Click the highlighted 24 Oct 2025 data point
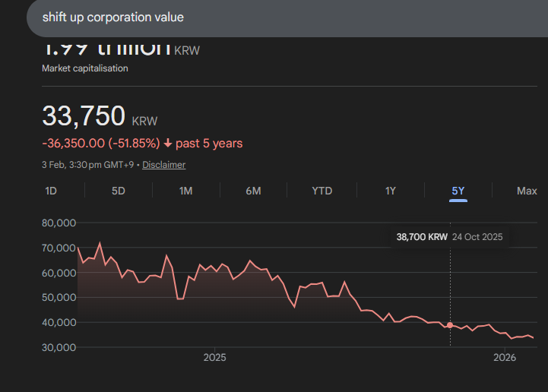This screenshot has height=392, width=548. tap(450, 325)
